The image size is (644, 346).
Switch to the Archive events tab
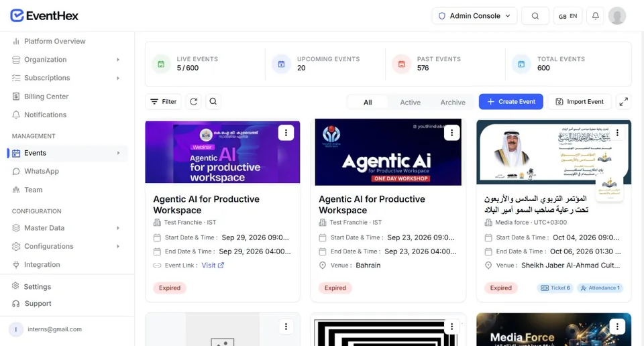pyautogui.click(x=453, y=102)
